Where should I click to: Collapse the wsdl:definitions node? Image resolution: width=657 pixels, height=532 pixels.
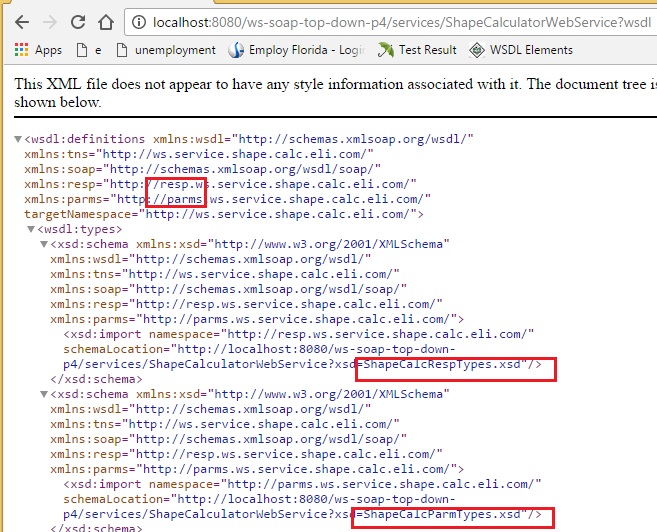click(x=18, y=139)
